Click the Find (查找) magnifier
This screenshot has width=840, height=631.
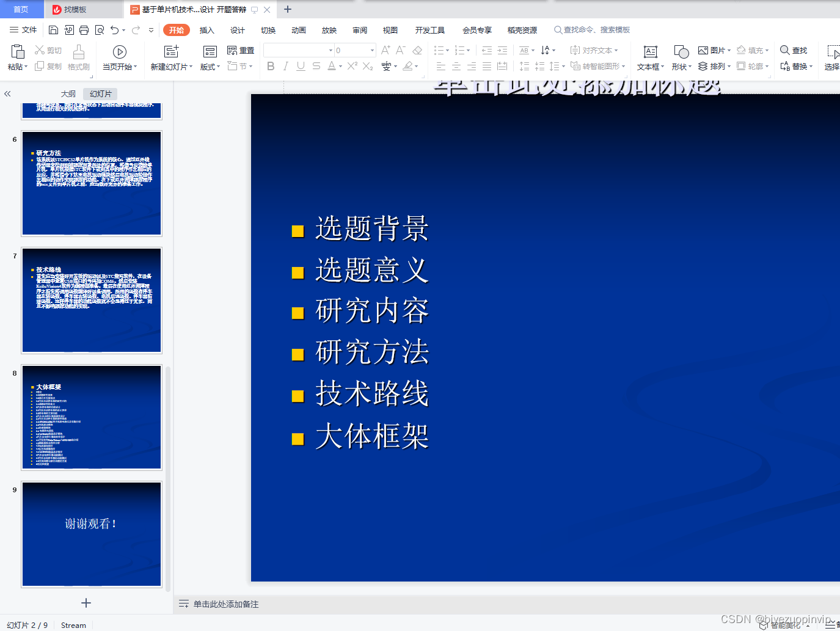pos(794,50)
